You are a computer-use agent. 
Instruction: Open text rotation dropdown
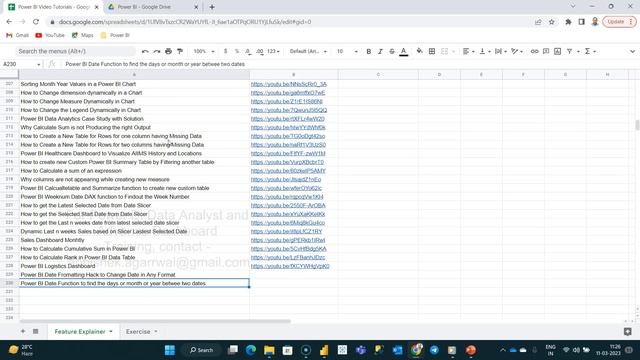point(517,51)
